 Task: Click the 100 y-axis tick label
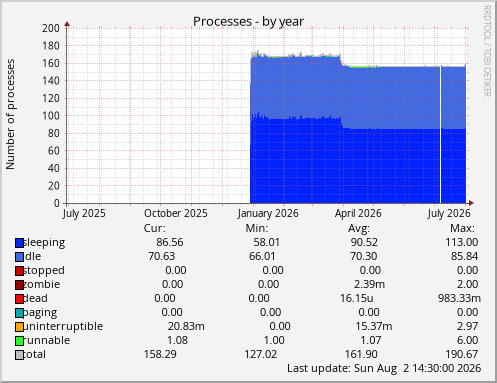(51, 116)
